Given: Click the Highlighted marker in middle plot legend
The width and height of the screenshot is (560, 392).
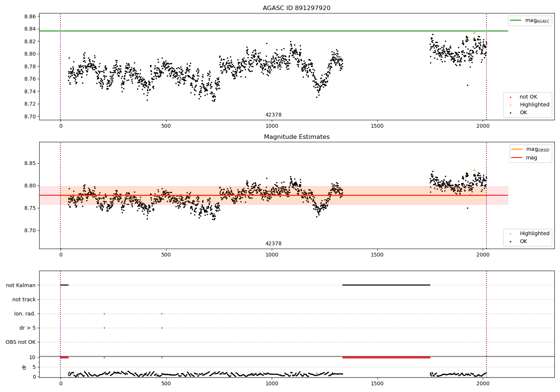Looking at the screenshot, I should tap(510, 234).
